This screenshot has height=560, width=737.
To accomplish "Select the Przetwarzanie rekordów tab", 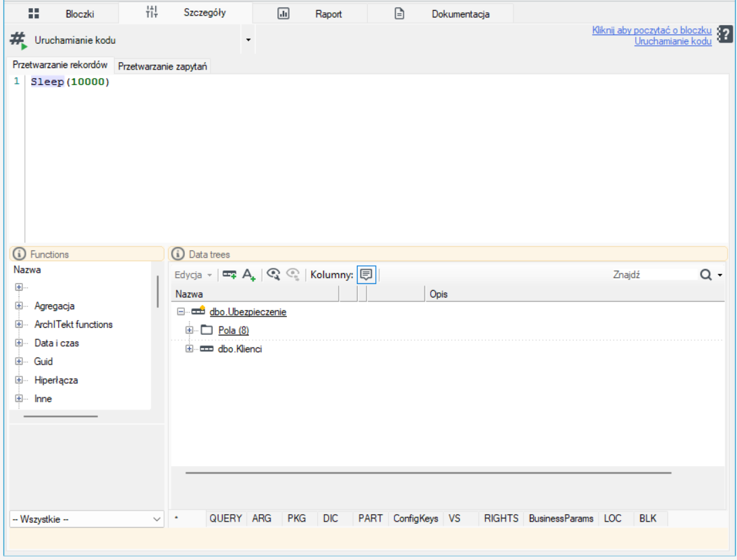I will tap(60, 65).
